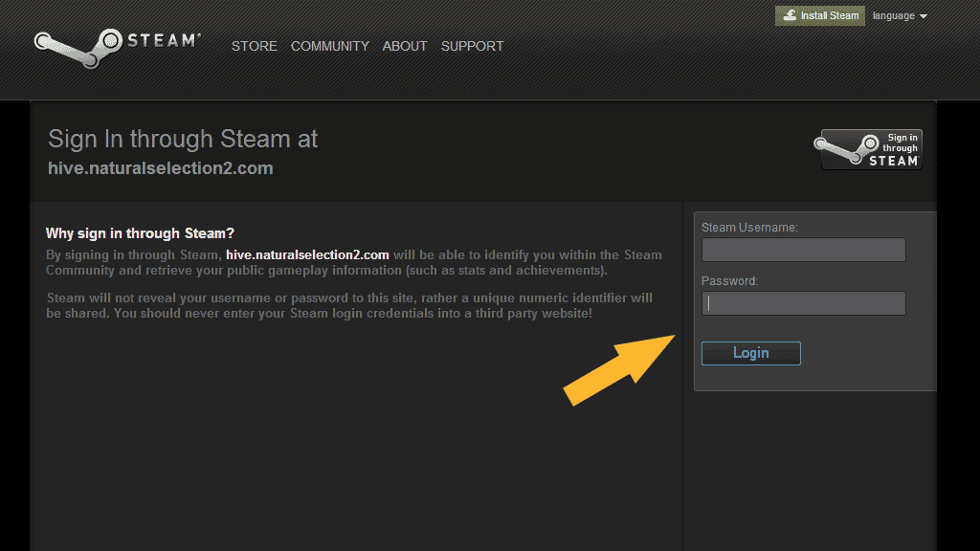Open the STORE menu
This screenshot has width=980, height=551.
pos(255,46)
